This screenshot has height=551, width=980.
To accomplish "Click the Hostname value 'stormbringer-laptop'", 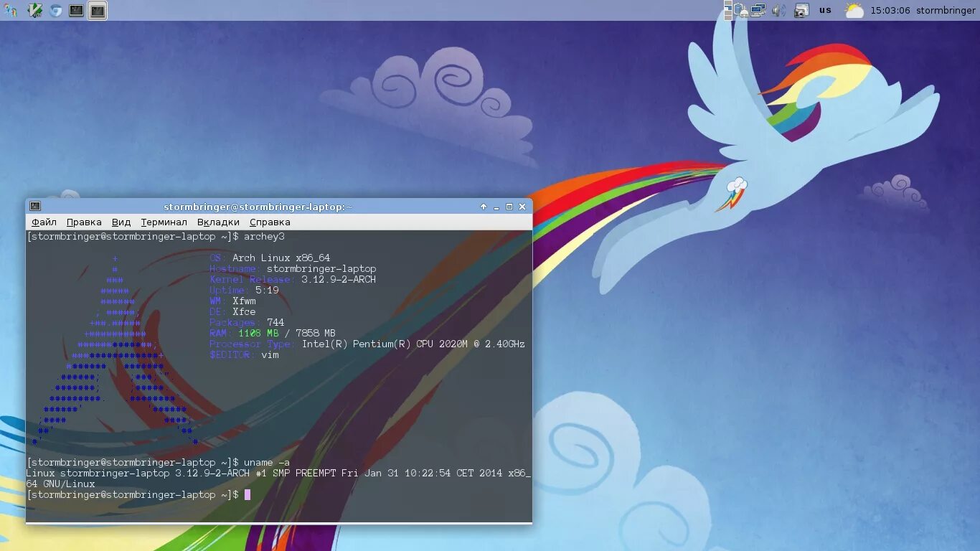I will click(x=321, y=269).
